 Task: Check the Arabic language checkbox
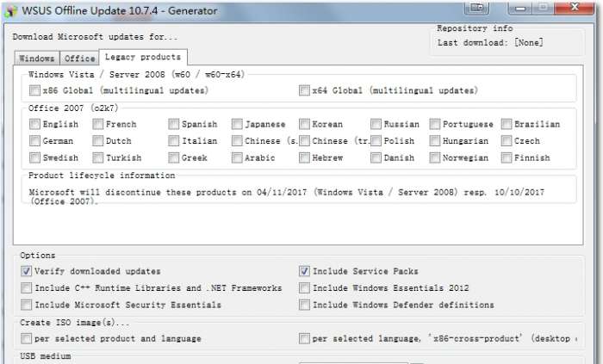[x=237, y=157]
